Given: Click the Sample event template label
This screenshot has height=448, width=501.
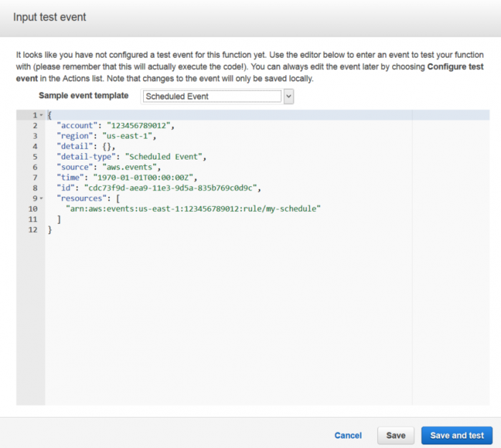Looking at the screenshot, I should [x=84, y=96].
